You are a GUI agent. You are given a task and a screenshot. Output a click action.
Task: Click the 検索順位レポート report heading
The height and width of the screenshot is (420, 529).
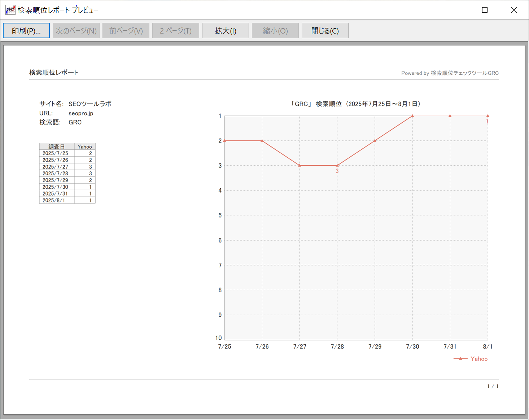tap(54, 73)
